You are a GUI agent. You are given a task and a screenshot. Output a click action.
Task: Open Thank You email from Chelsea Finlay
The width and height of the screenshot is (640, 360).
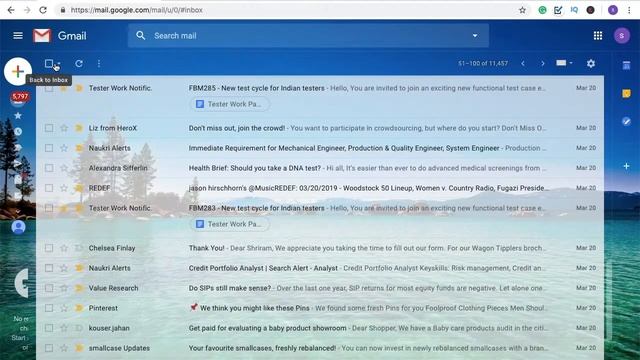pos(320,248)
